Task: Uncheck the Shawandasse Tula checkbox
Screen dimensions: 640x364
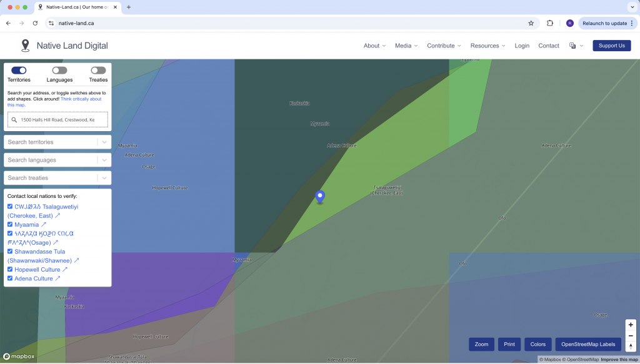Action: (x=10, y=251)
